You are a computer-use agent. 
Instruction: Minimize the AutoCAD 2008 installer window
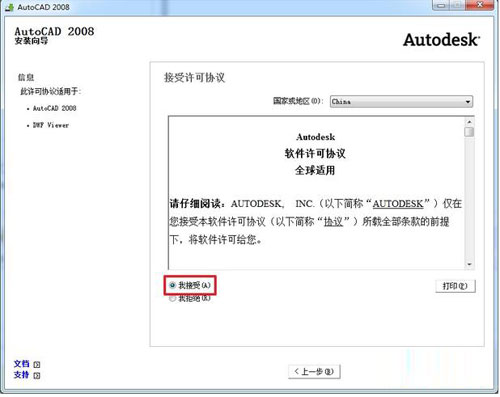tap(441, 5)
